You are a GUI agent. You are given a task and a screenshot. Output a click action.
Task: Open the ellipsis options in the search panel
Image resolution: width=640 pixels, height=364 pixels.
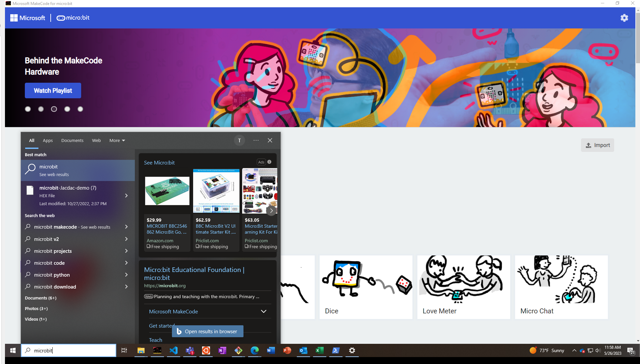255,140
